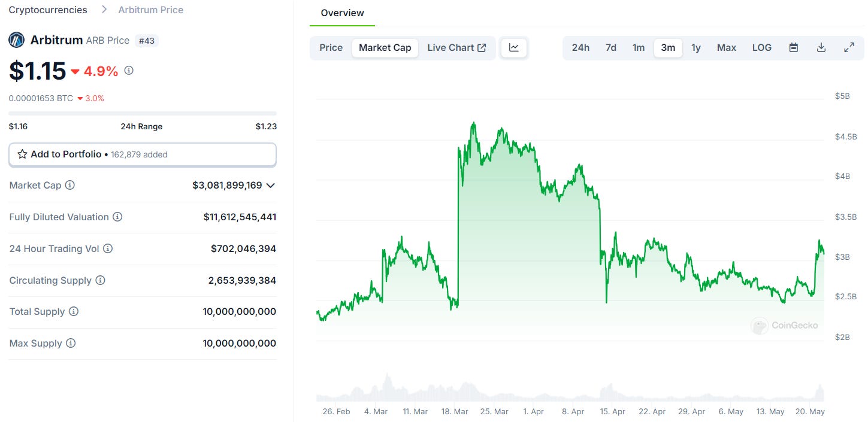Viewport: 868px width, 422px height.
Task: Click the star icon to add portfolio
Action: pos(22,154)
